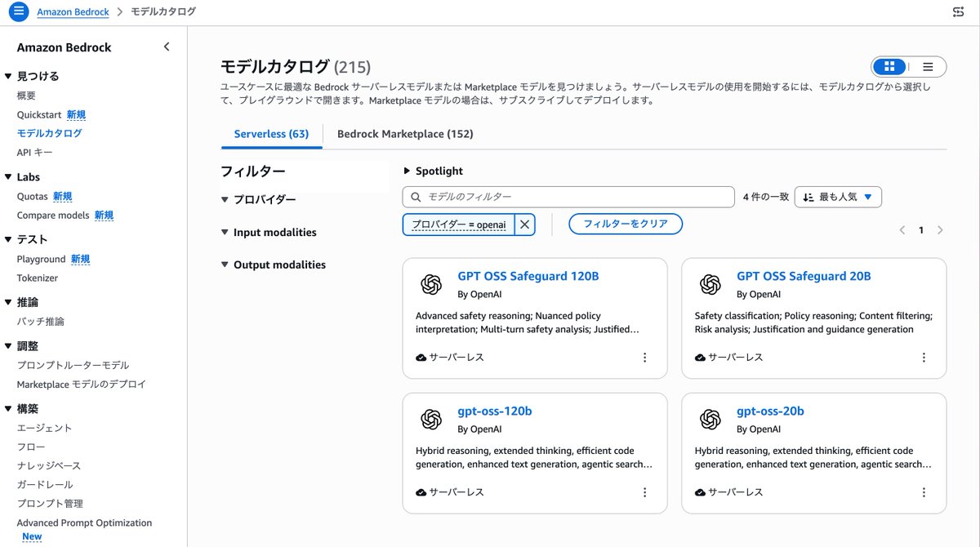The width and height of the screenshot is (980, 547).
Task: Open options menu for GPT OSS Safeguard 120B
Action: pos(644,358)
